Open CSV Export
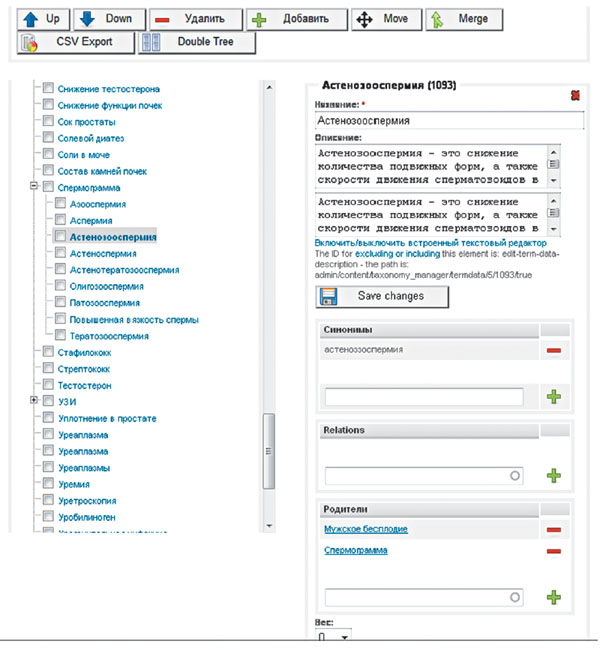 coord(76,42)
